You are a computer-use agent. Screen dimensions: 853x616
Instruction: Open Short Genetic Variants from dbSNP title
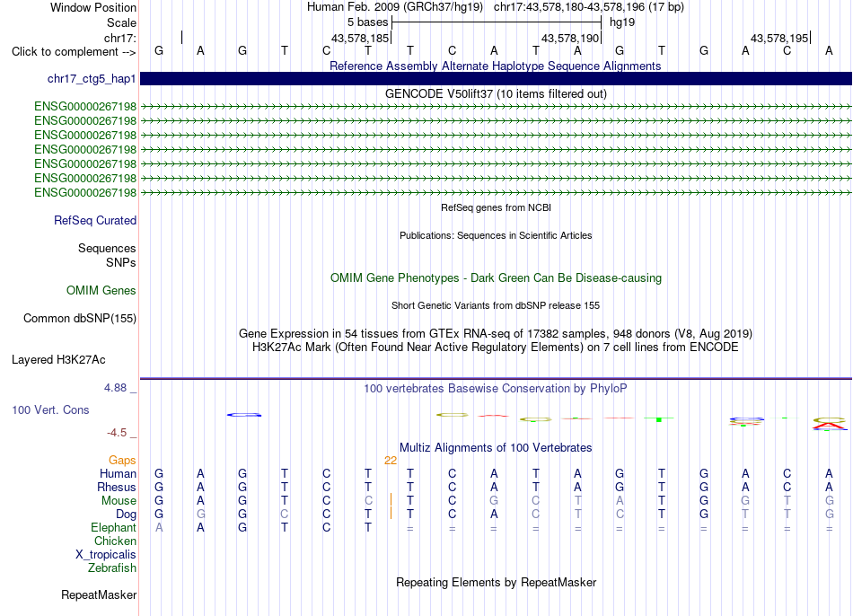(x=496, y=305)
